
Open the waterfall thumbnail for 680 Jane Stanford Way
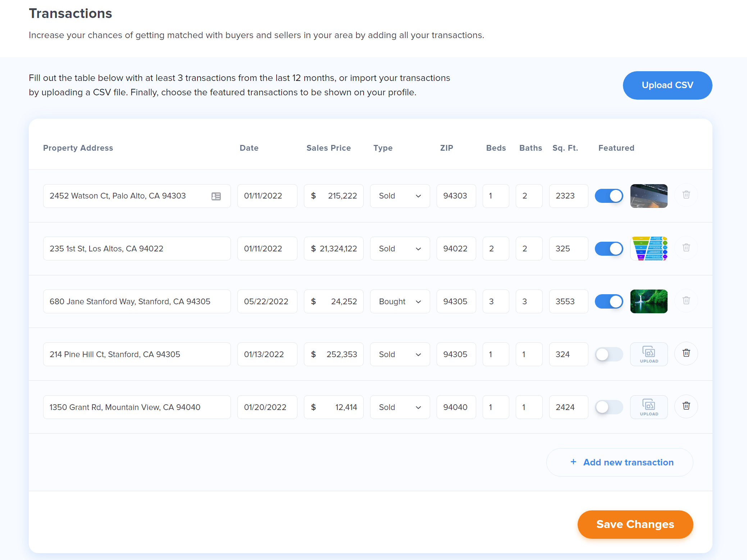648,301
